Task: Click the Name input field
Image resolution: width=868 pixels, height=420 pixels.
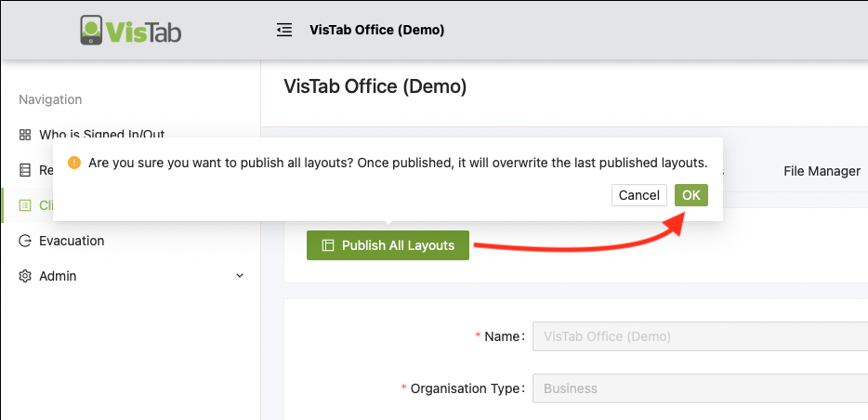Action: coord(701,336)
